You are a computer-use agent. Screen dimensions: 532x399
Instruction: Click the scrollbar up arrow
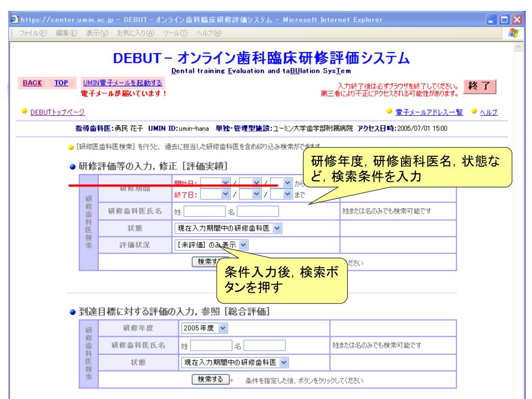[x=518, y=47]
